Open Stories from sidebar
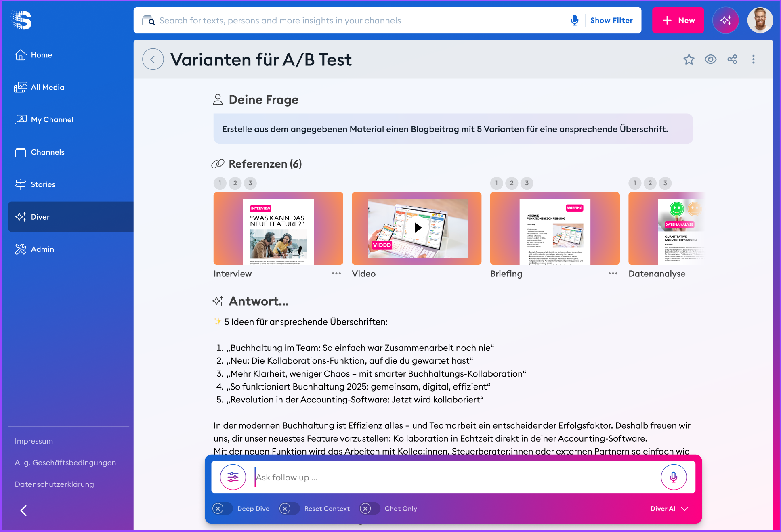781x532 pixels. tap(35, 184)
